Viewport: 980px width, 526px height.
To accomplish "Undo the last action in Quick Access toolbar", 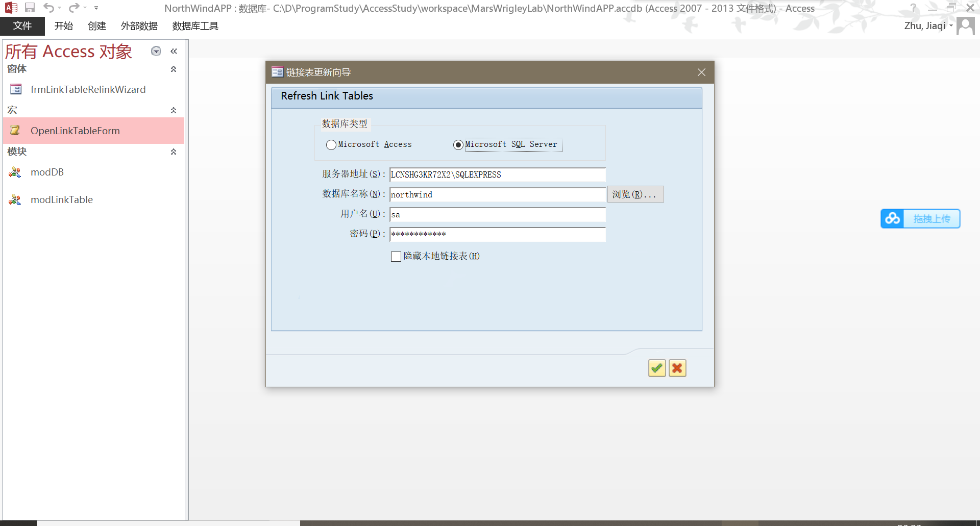I will click(x=48, y=8).
